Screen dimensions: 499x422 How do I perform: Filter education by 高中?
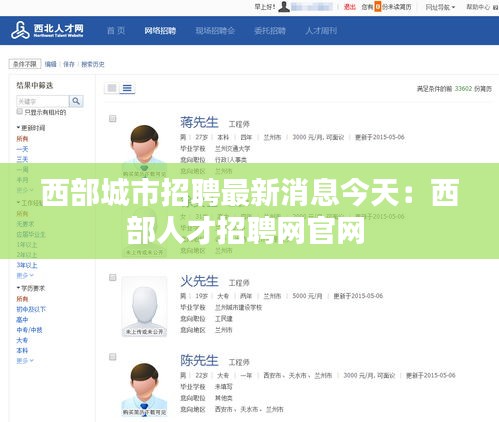(x=22, y=320)
